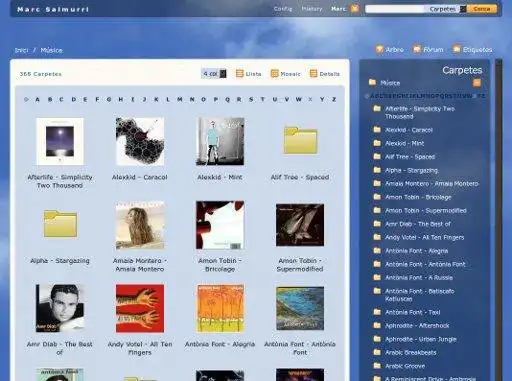Open Alexkid - Mint album cover

[x=220, y=141]
